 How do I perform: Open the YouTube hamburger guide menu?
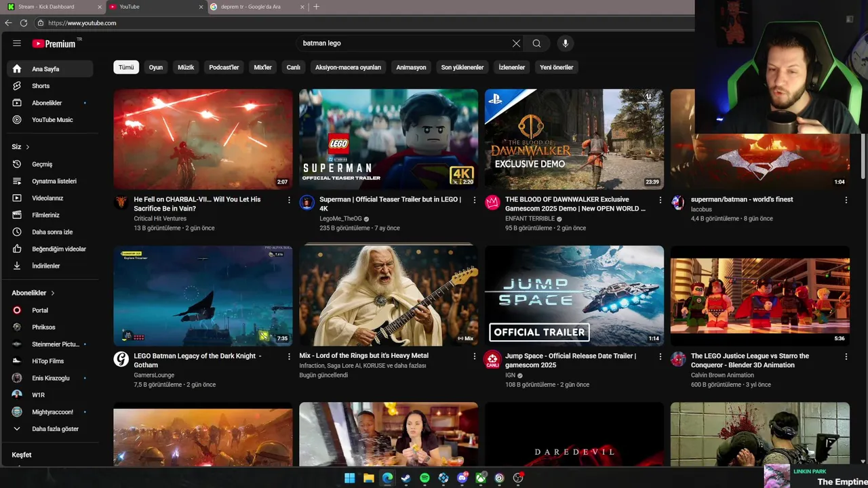[17, 43]
